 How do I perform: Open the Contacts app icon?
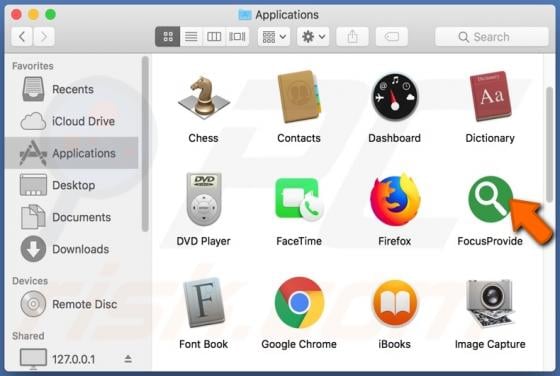(x=299, y=97)
